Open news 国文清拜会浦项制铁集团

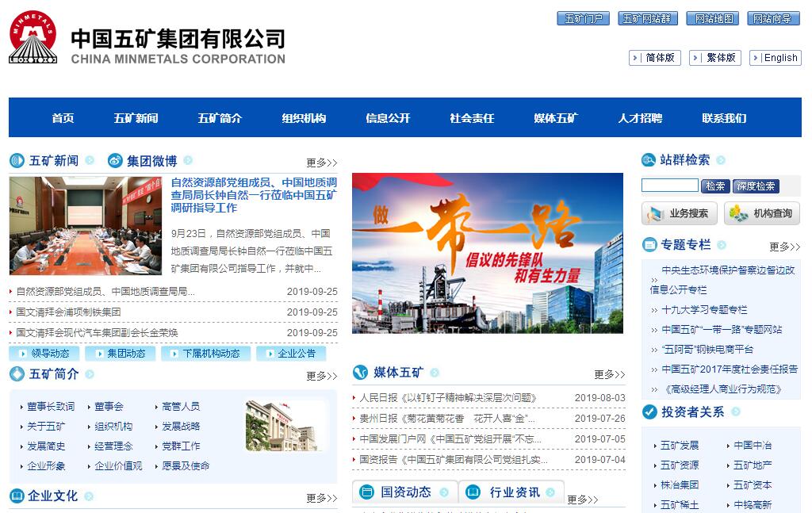[68, 312]
